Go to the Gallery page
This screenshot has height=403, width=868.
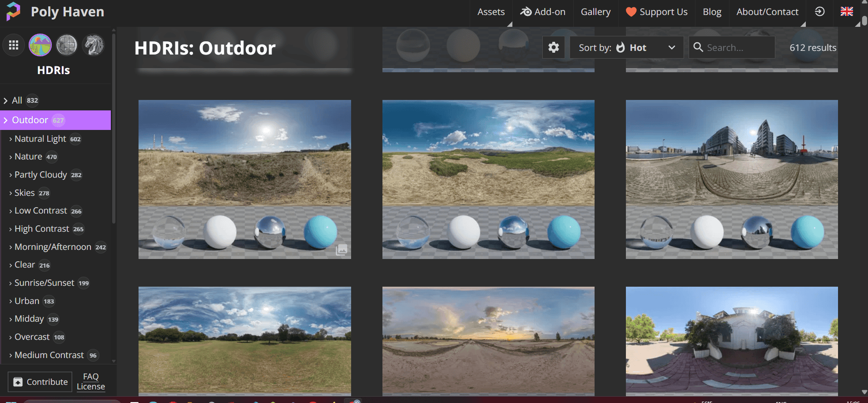click(x=595, y=12)
